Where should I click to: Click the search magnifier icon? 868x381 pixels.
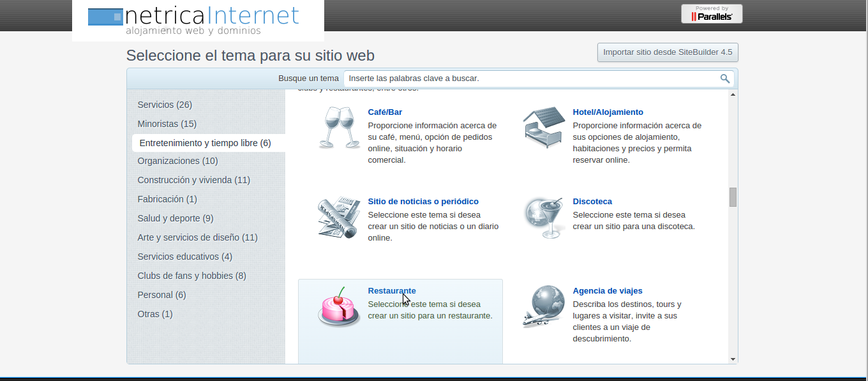pos(725,78)
